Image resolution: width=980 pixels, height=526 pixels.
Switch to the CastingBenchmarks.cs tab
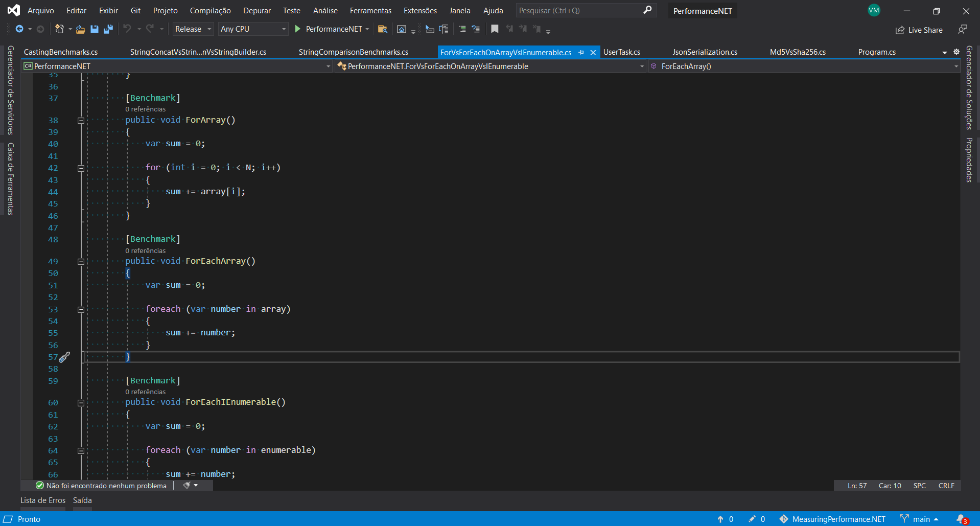click(x=61, y=52)
